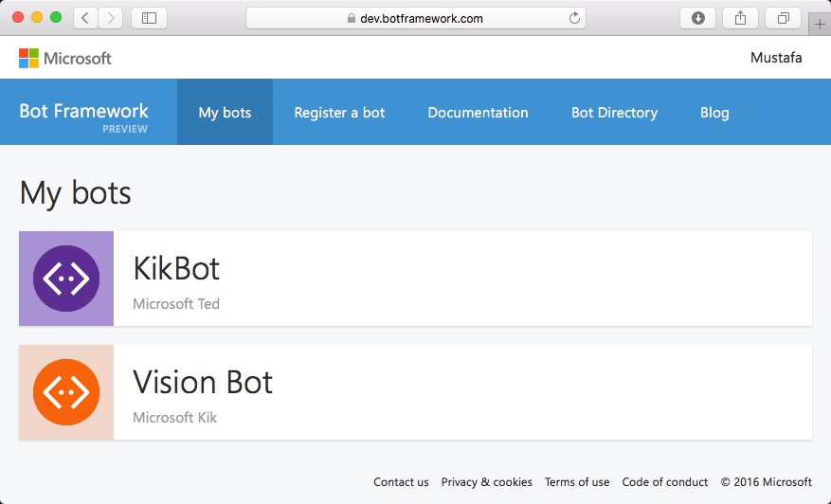
Task: Reload the page with the refresh icon
Action: [574, 18]
